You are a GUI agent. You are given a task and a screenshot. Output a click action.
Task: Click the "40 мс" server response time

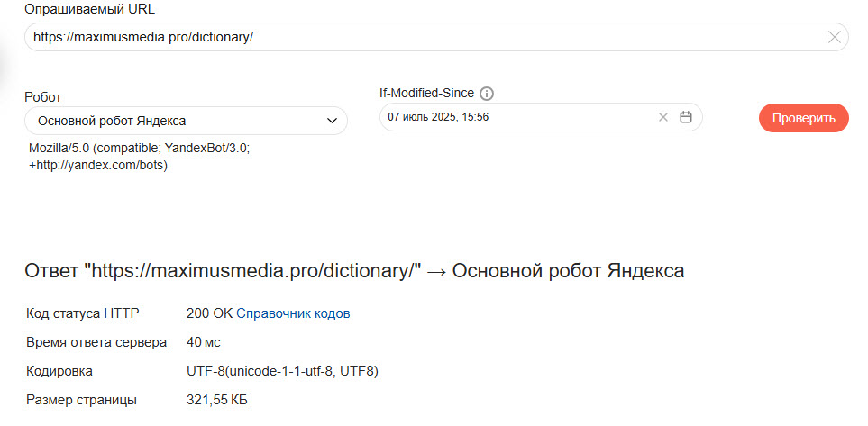pos(204,342)
